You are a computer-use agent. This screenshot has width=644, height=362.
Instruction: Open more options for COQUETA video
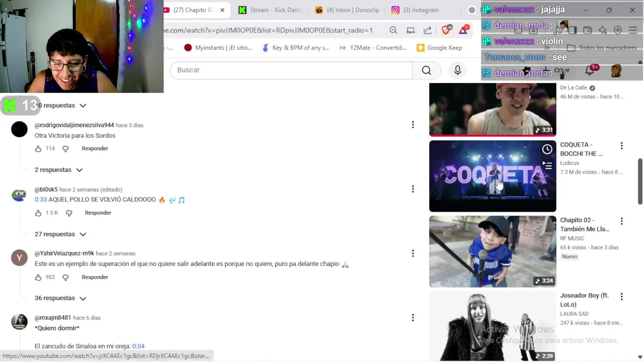[621, 146]
